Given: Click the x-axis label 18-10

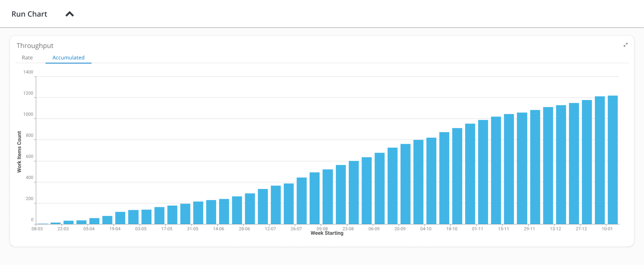Looking at the screenshot, I should [452, 229].
